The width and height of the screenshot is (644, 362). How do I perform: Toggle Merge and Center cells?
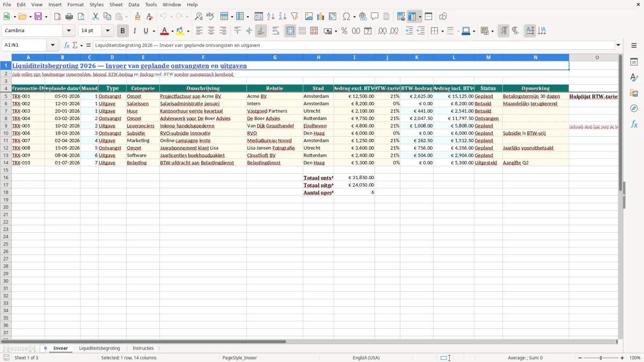[x=290, y=31]
